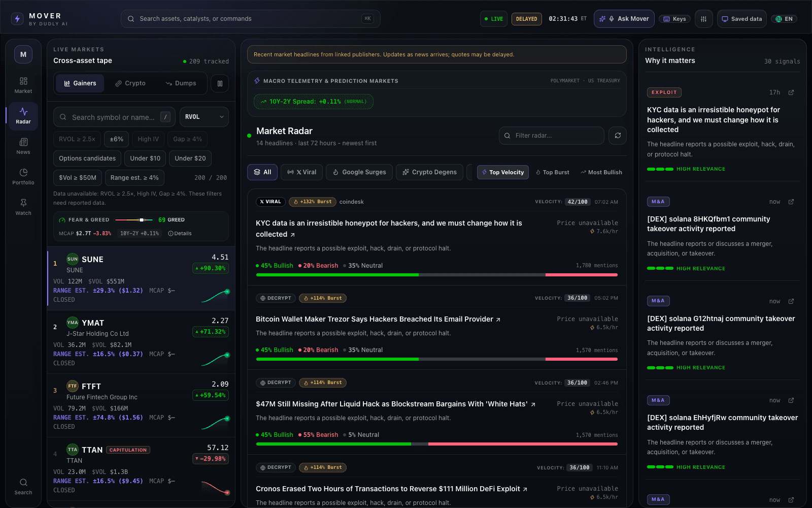The image size is (812, 508).
Task: Select the Google Surges category tab
Action: 359,172
